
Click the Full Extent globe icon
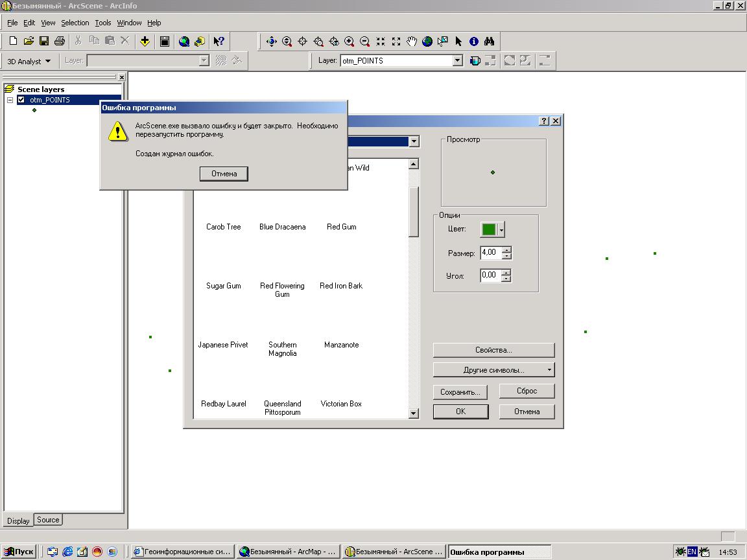427,41
